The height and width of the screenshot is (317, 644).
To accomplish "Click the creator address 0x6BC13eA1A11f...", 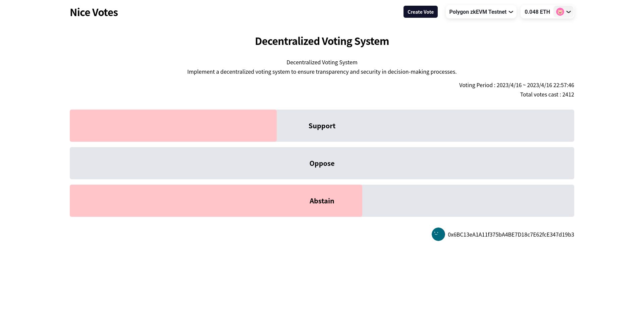I will 511,235.
